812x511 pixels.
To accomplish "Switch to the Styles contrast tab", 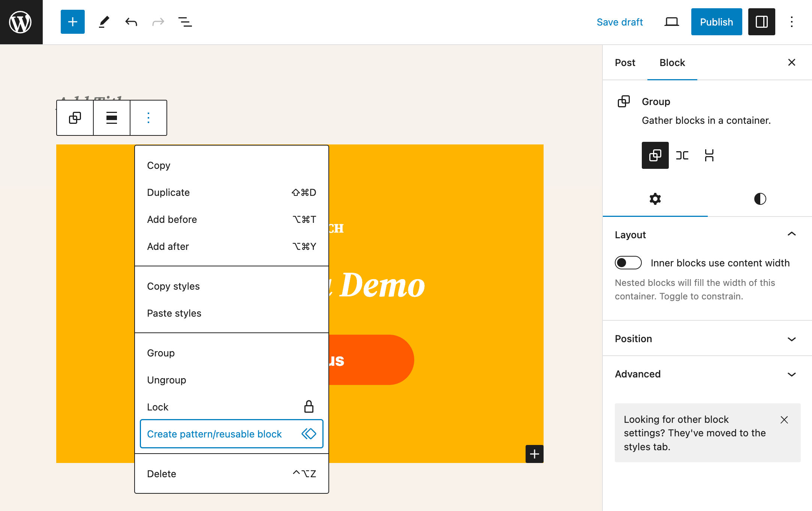I will point(759,198).
